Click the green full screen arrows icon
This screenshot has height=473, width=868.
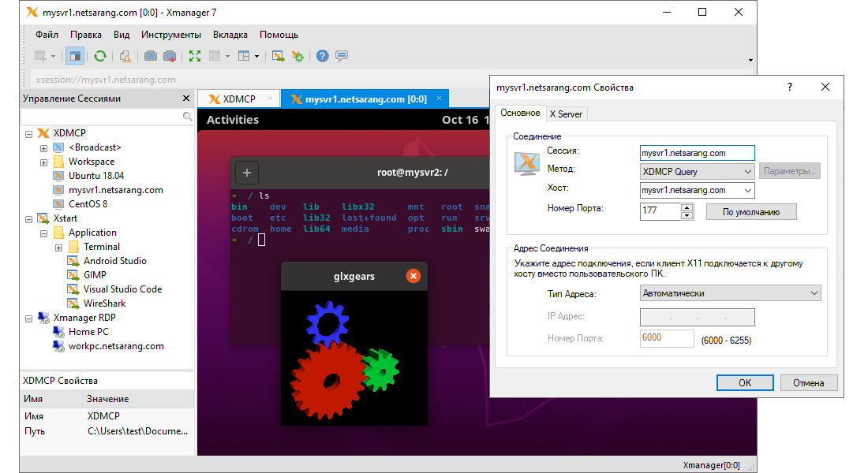[x=195, y=56]
